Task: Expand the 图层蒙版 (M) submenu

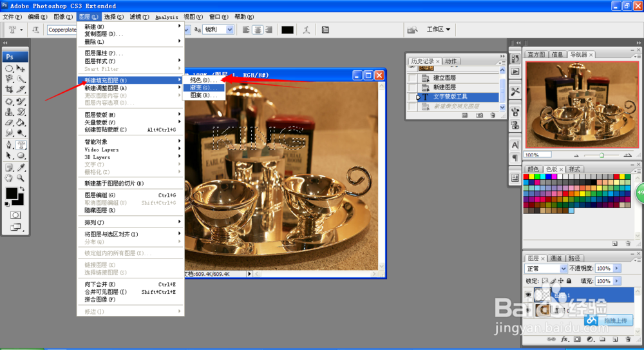Action: [x=131, y=115]
